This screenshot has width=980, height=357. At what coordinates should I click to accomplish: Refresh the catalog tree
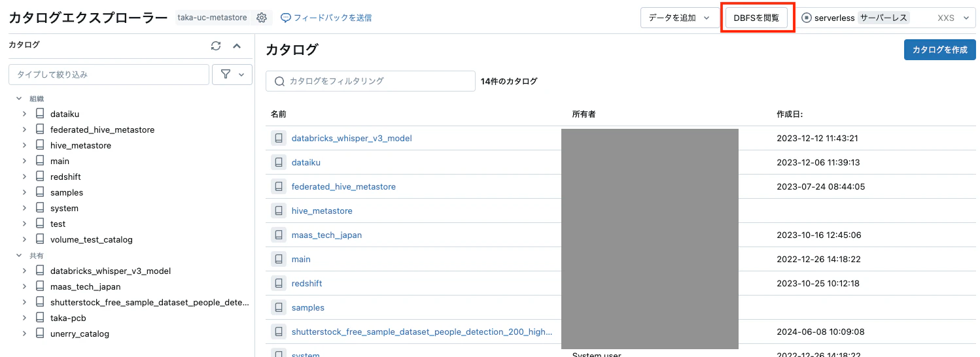click(216, 46)
